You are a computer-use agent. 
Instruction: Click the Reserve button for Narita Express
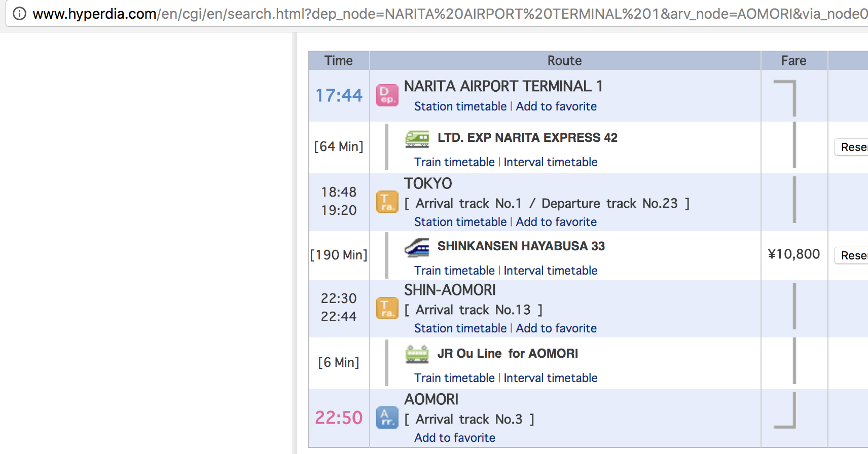[x=852, y=147]
